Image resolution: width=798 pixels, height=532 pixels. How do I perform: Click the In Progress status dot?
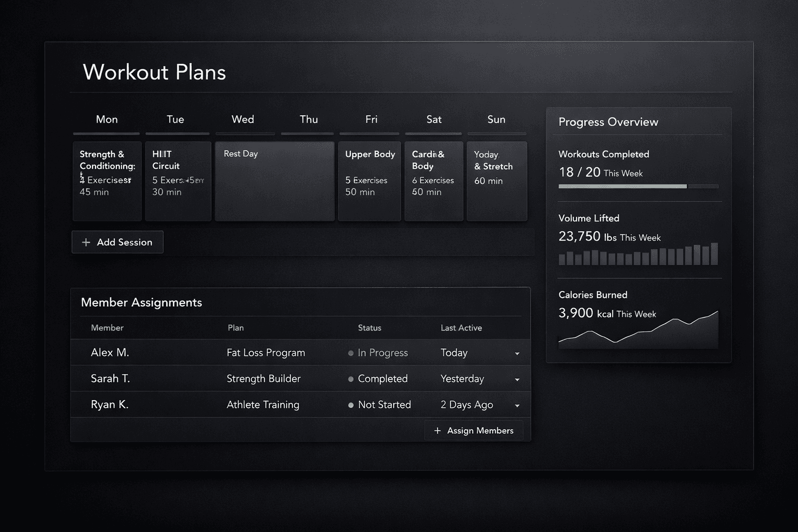coord(351,353)
